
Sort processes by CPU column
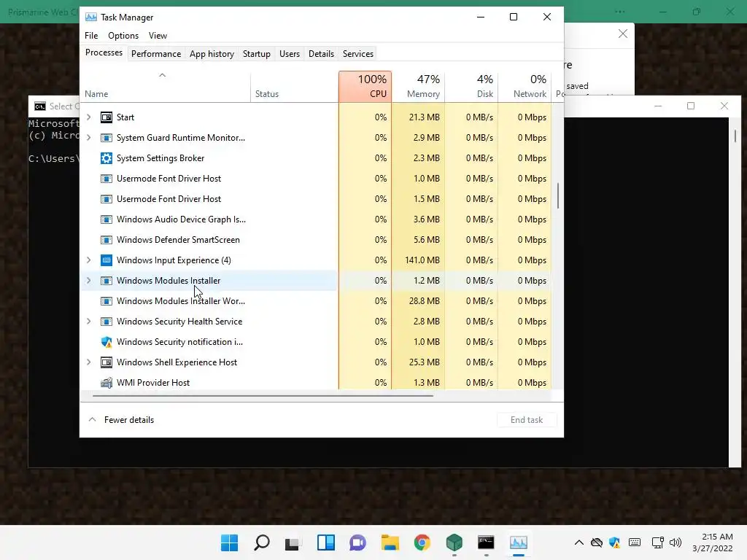click(365, 86)
